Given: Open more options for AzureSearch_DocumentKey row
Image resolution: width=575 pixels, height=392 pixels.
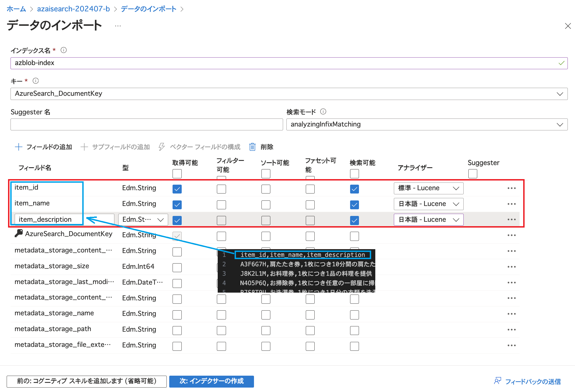Looking at the screenshot, I should click(x=512, y=235).
